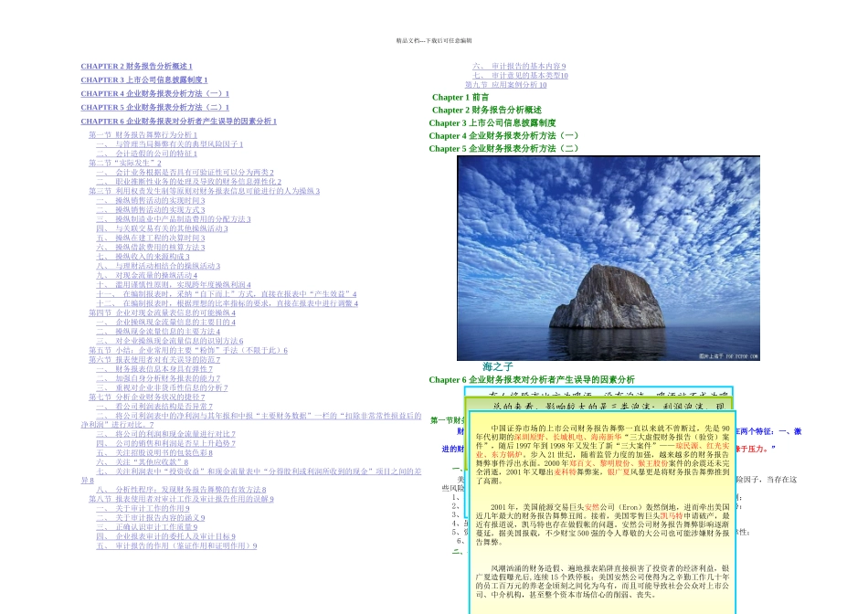Viewport: 868px width, 614px height.
Task: Follow the 审计报告的作用（鉴证作用和证明作用）link
Action: click(176, 545)
